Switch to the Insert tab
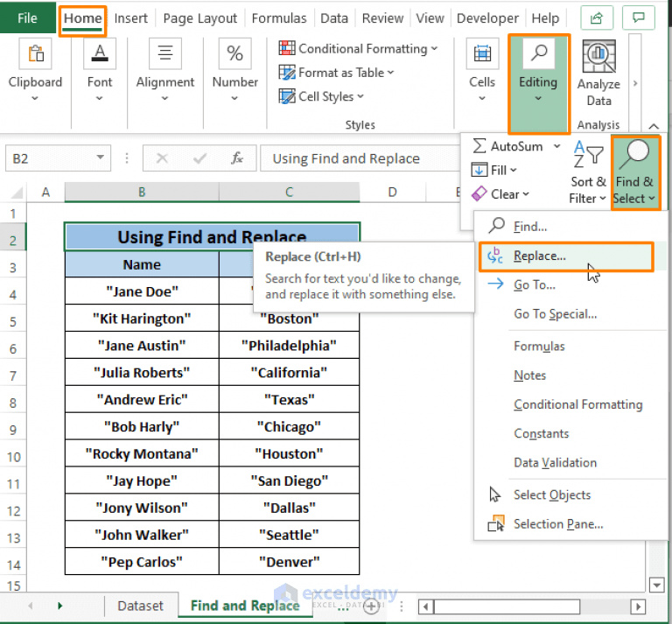 [130, 18]
